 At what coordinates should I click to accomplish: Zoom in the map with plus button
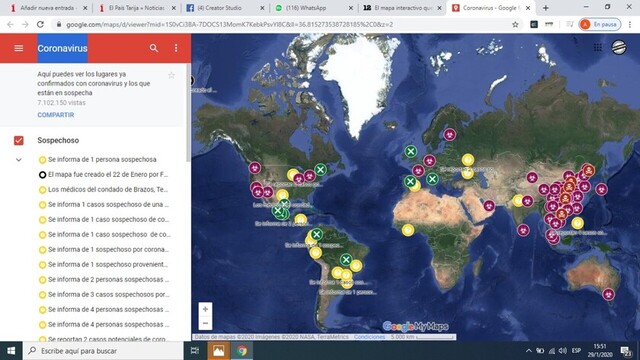(x=205, y=309)
